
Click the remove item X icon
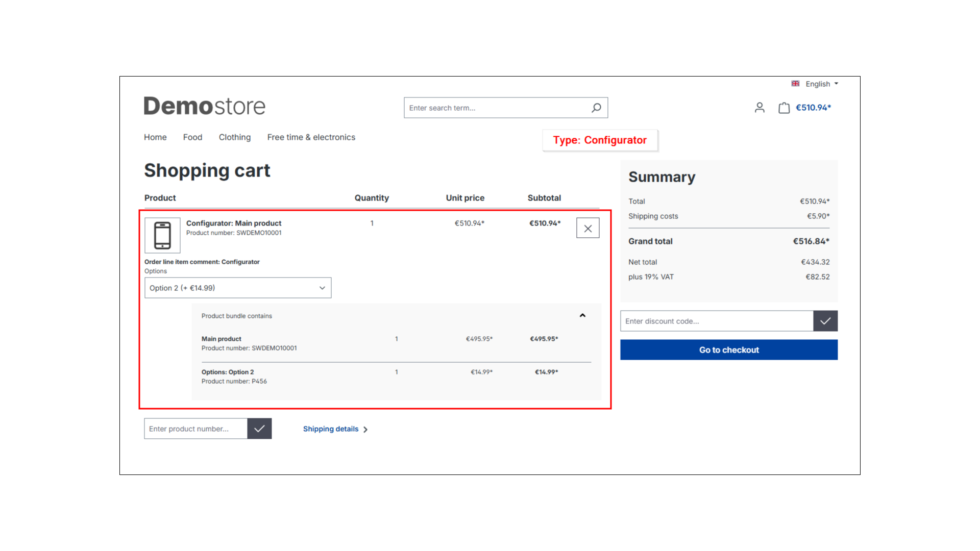pos(587,228)
